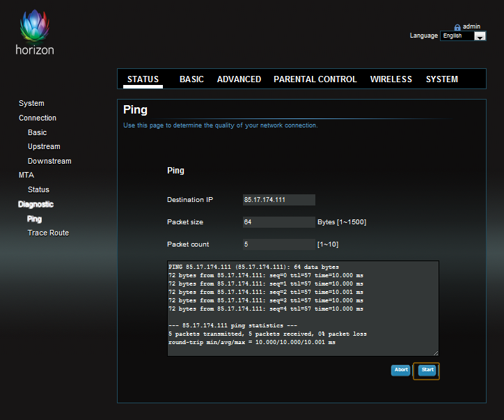Select Basic under Connection
The height and width of the screenshot is (420, 504).
(38, 132)
